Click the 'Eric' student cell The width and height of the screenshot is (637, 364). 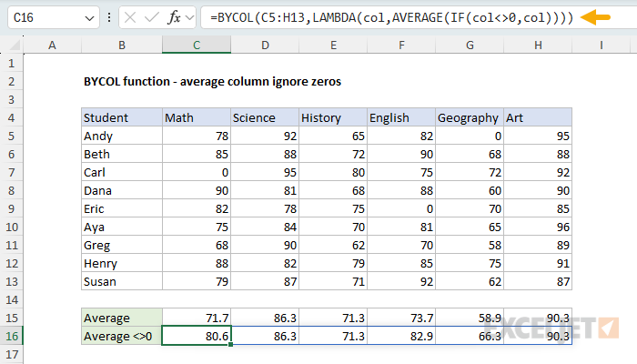122,208
